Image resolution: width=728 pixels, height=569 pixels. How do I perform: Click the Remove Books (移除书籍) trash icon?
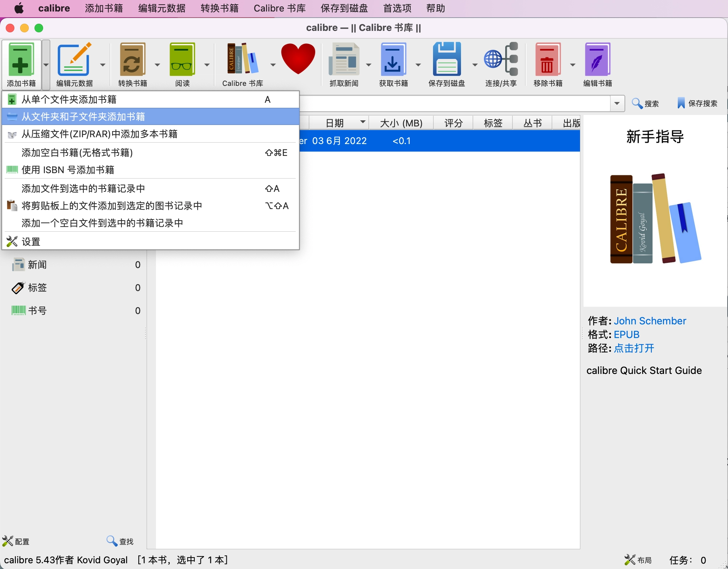pyautogui.click(x=548, y=59)
